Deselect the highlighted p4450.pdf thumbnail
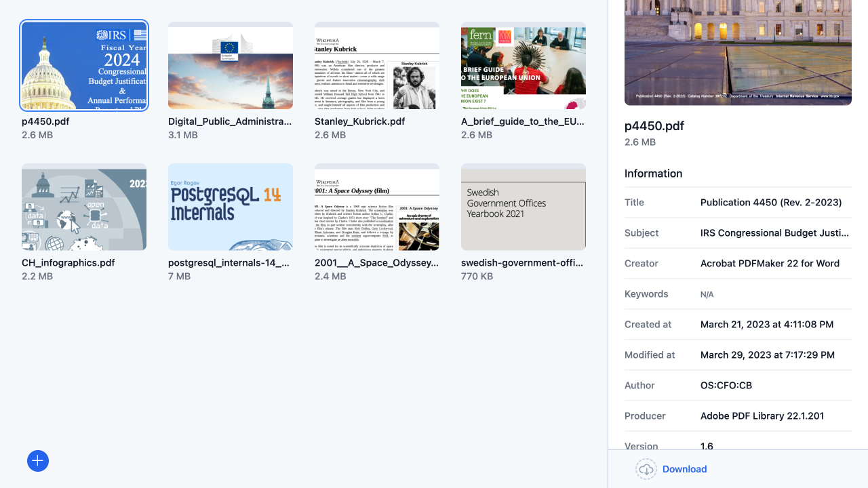 83,65
